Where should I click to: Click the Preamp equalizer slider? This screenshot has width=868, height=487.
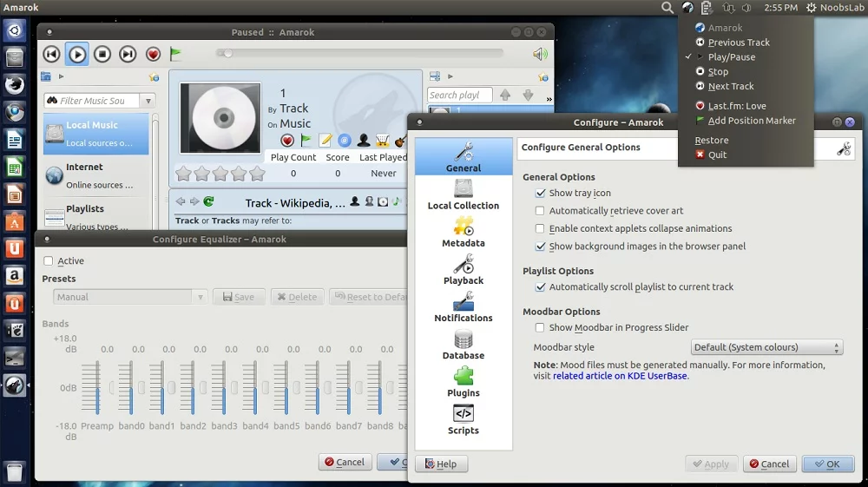click(x=96, y=387)
